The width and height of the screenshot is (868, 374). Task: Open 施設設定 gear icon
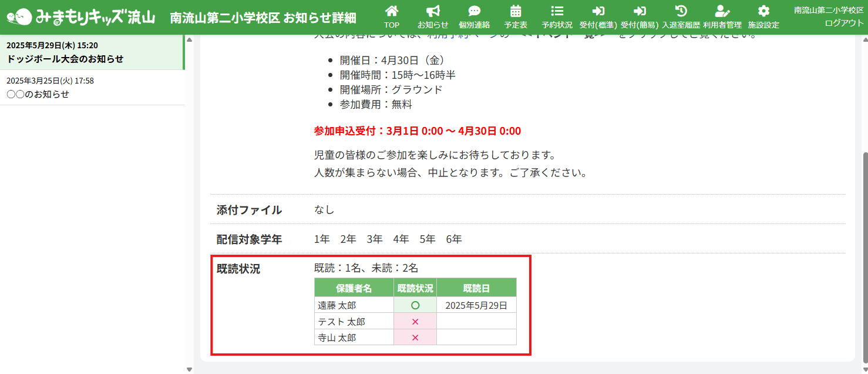point(763,11)
